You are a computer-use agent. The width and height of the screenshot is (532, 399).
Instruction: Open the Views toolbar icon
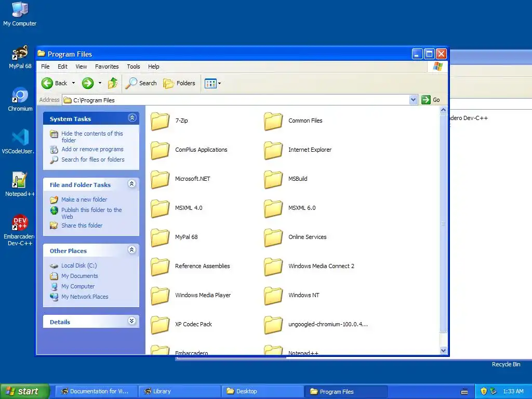point(210,83)
